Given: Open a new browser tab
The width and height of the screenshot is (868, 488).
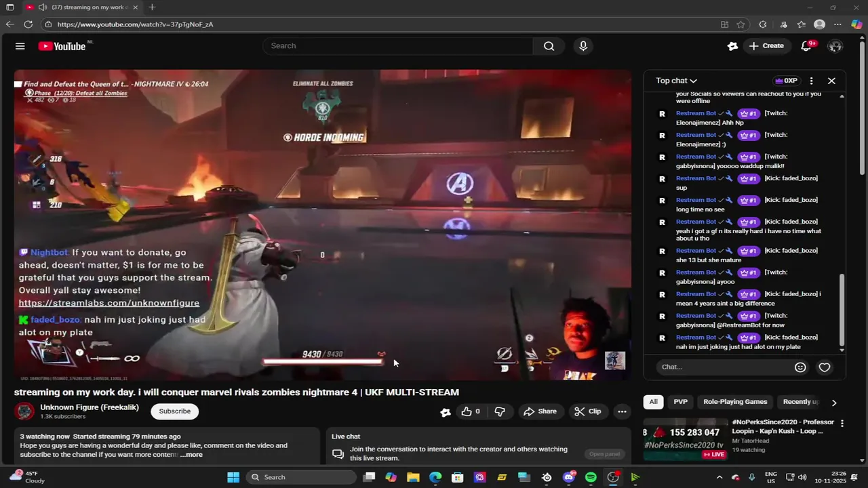Looking at the screenshot, I should coord(152,7).
